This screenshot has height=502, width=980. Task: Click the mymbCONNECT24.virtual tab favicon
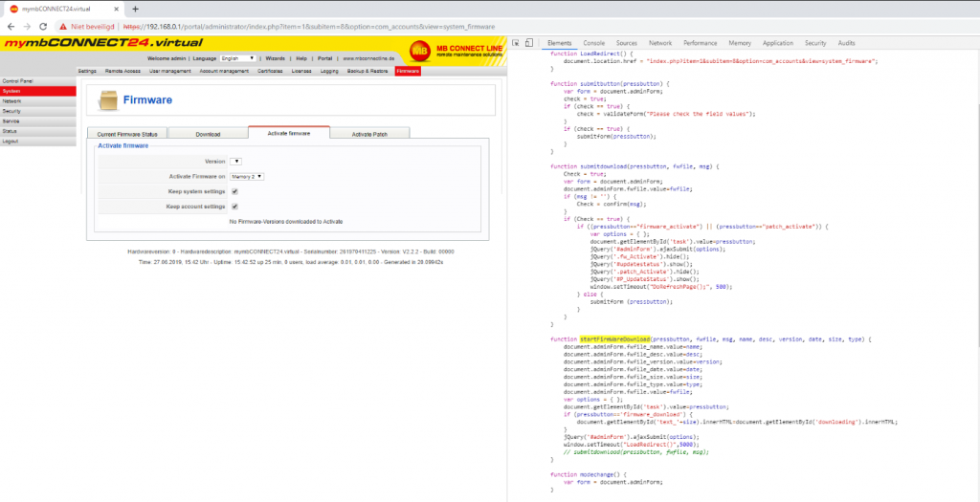(x=13, y=9)
